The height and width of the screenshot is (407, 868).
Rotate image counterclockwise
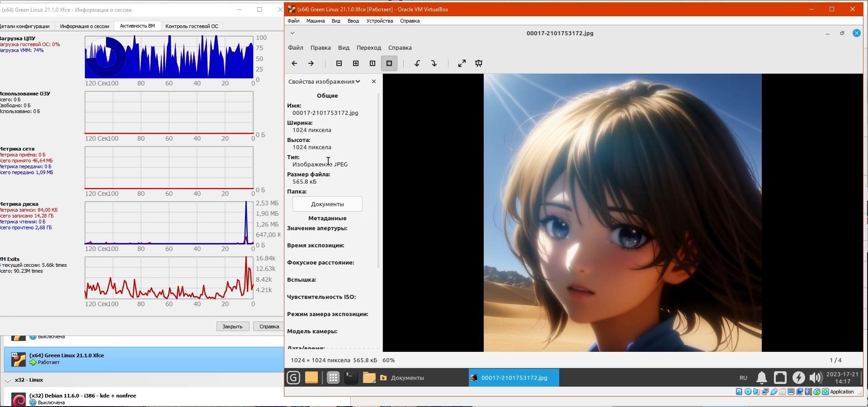click(417, 63)
